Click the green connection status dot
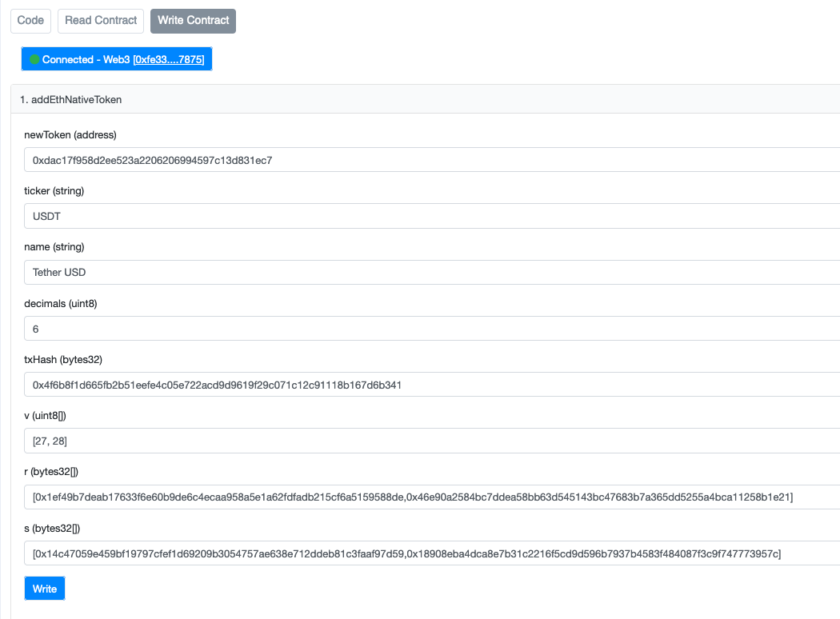Screen dimensions: 840x619 tap(35, 59)
